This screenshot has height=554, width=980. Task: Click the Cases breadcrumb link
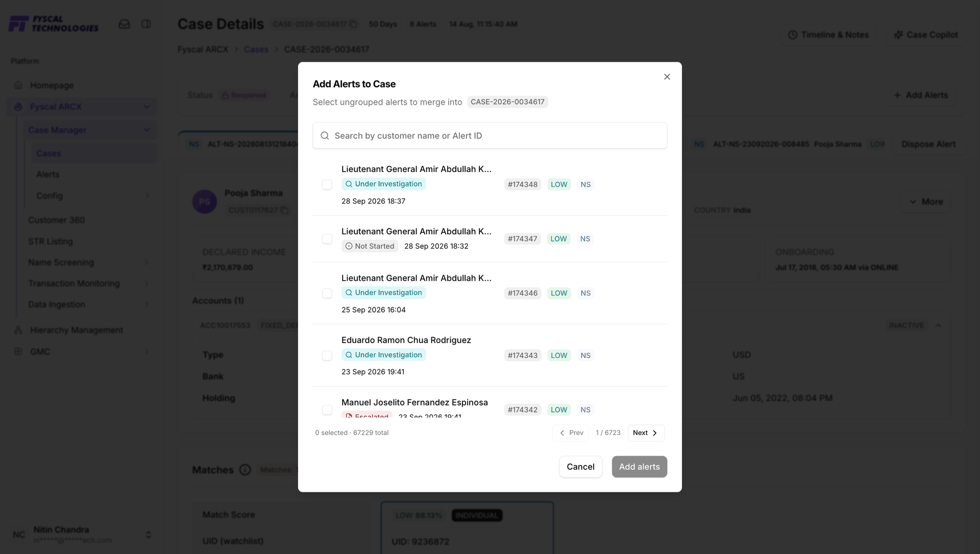(256, 50)
